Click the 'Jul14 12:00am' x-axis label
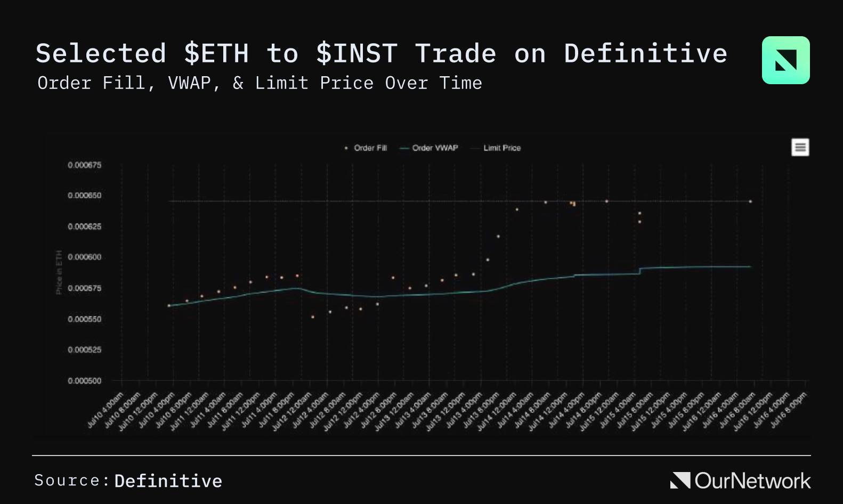This screenshot has width=843, height=504. (498, 411)
